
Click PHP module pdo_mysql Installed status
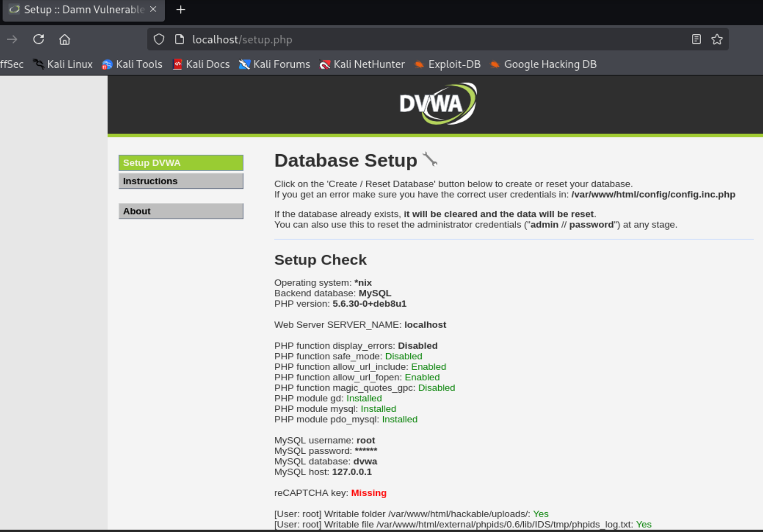[400, 420]
